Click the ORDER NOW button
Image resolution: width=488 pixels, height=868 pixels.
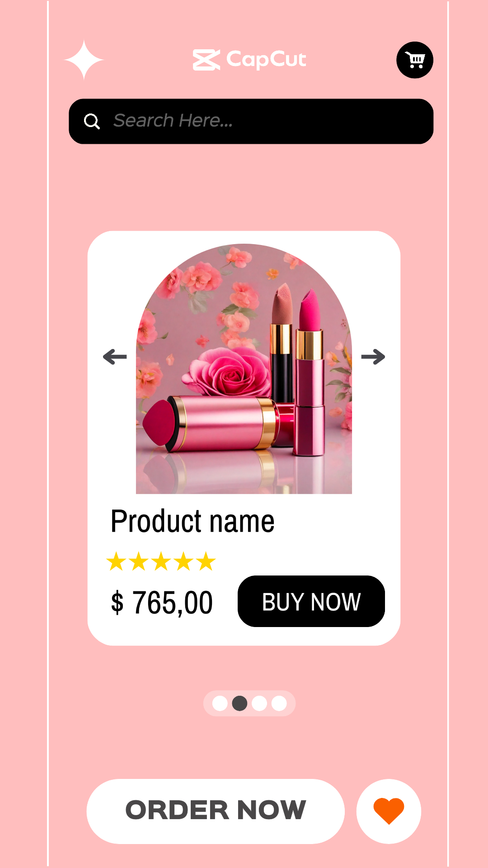pos(216,811)
